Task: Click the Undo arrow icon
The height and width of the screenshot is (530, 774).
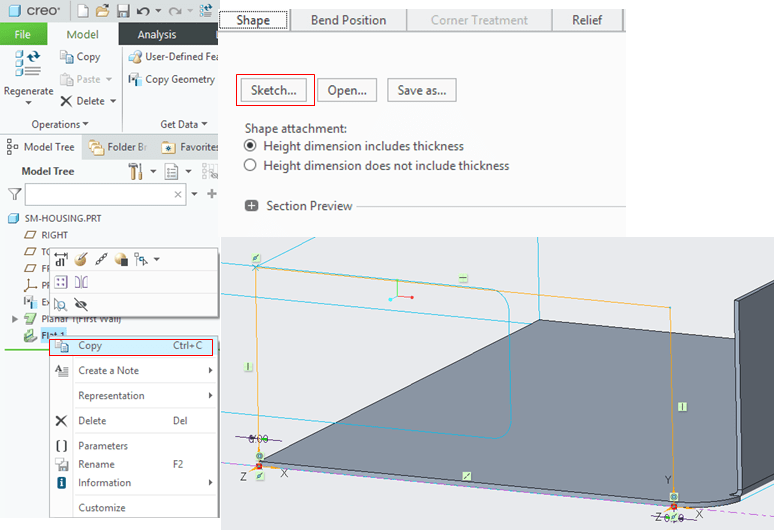Action: 143,11
